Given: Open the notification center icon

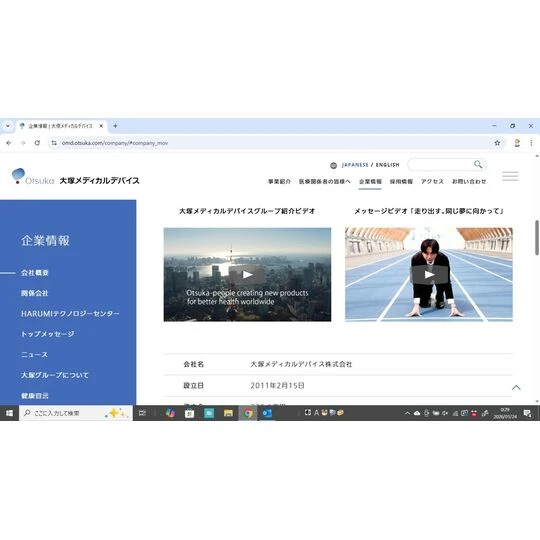Looking at the screenshot, I should (527, 413).
